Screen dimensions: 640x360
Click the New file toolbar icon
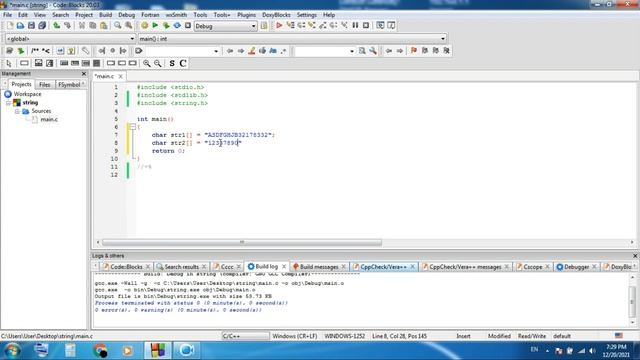click(9, 26)
